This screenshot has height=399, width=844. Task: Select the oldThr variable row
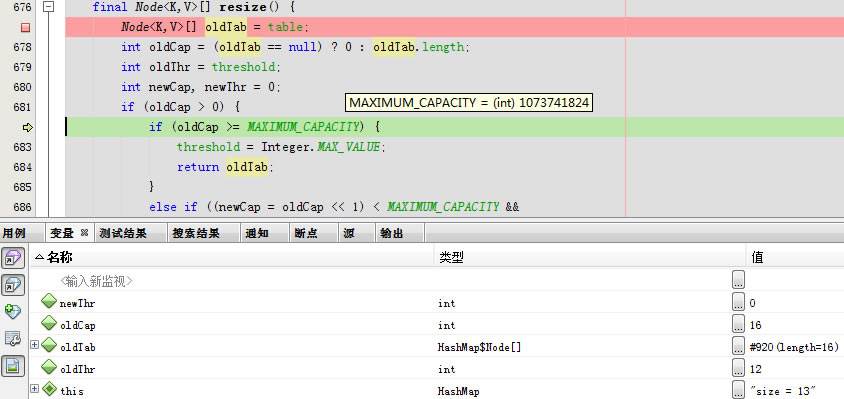(437, 368)
